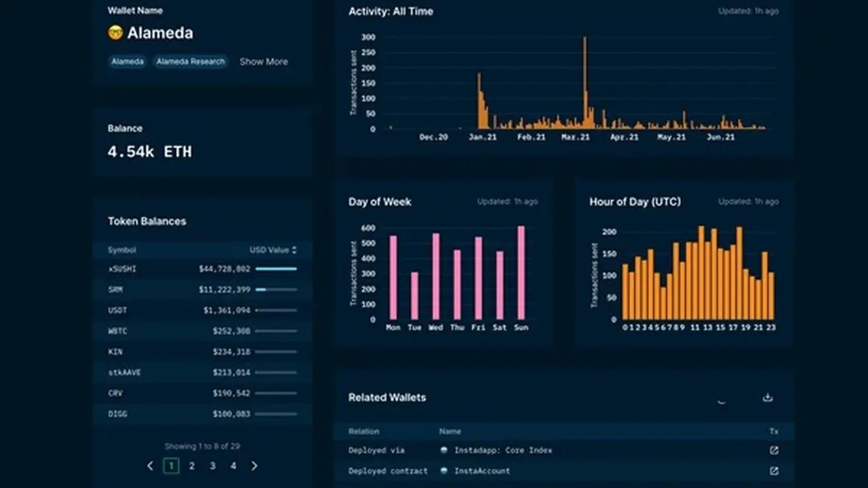
Task: Click the Wednesday bar in Day of Week
Action: 436,276
